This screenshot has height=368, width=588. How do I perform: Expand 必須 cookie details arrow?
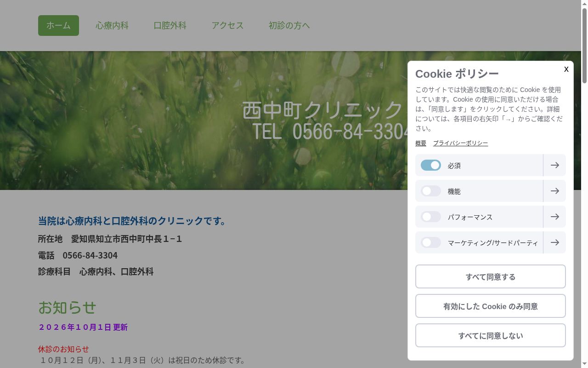click(554, 165)
